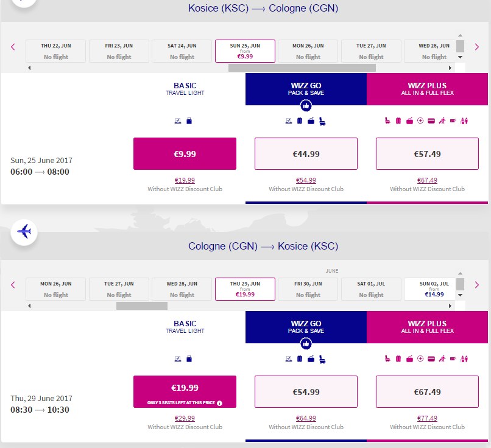
Task: Click the info icon on seats left notice
Action: tap(219, 403)
